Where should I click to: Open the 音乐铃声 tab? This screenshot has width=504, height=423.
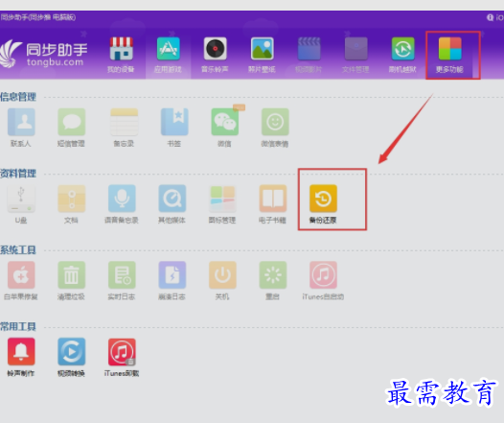(215, 54)
